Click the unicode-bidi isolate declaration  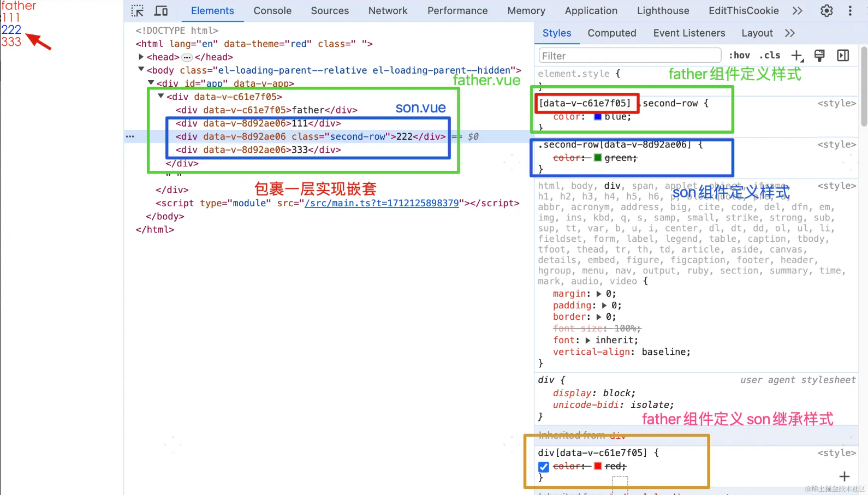tap(613, 405)
